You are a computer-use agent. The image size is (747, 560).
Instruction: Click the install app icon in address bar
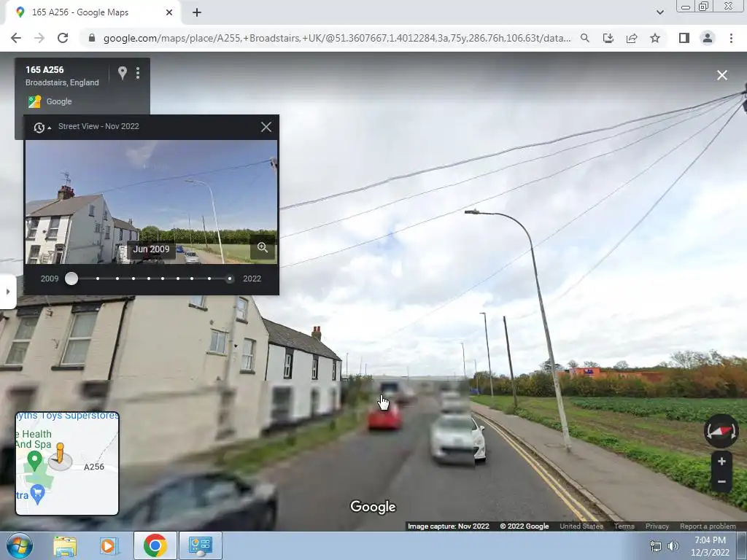(x=608, y=38)
